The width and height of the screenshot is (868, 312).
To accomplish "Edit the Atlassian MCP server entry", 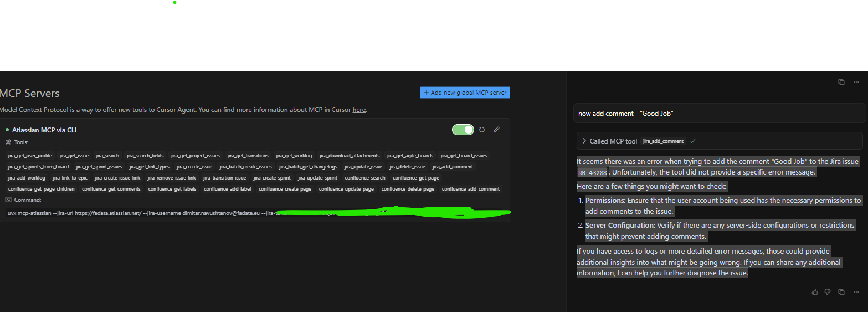I will pyautogui.click(x=496, y=130).
